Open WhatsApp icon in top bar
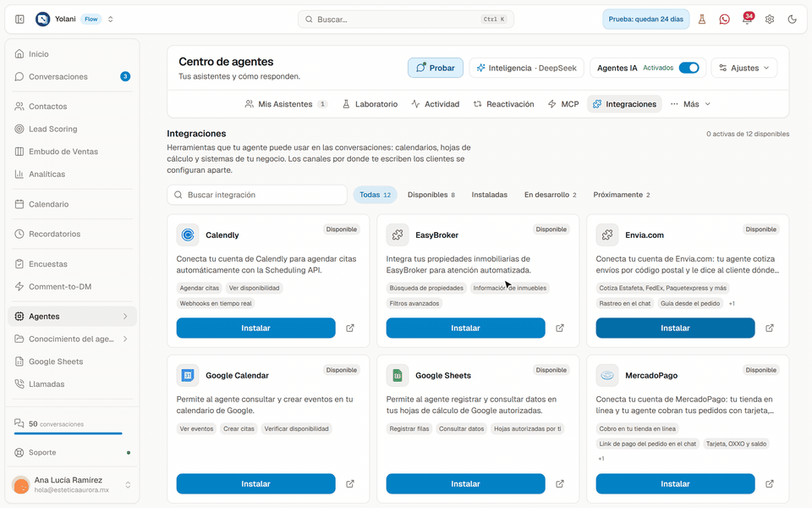This screenshot has height=508, width=812. tap(725, 19)
